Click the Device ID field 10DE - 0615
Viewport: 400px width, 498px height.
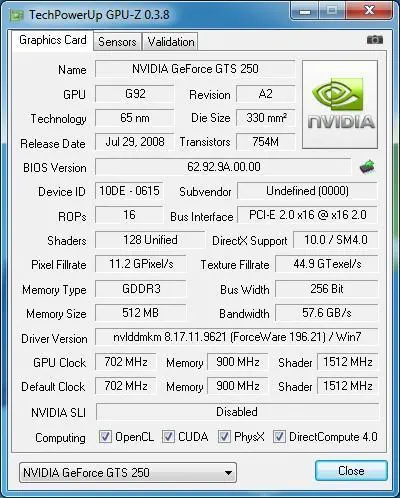point(129,191)
